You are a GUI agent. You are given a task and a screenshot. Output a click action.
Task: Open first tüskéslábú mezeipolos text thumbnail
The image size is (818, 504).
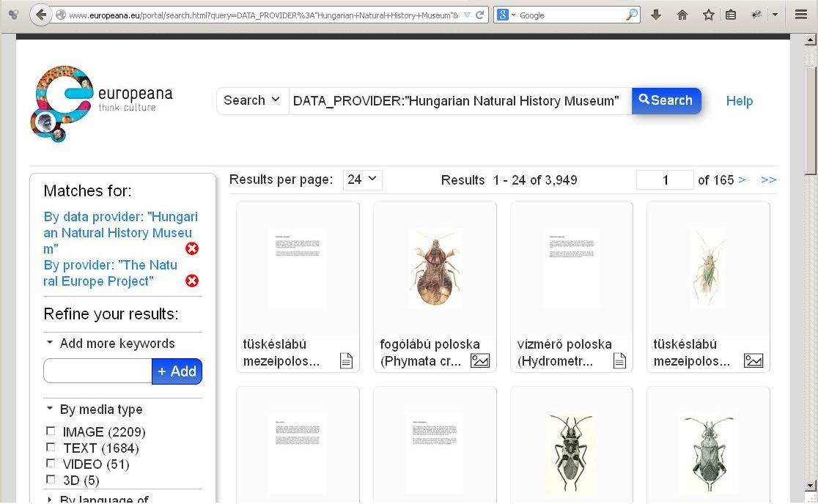click(x=298, y=268)
